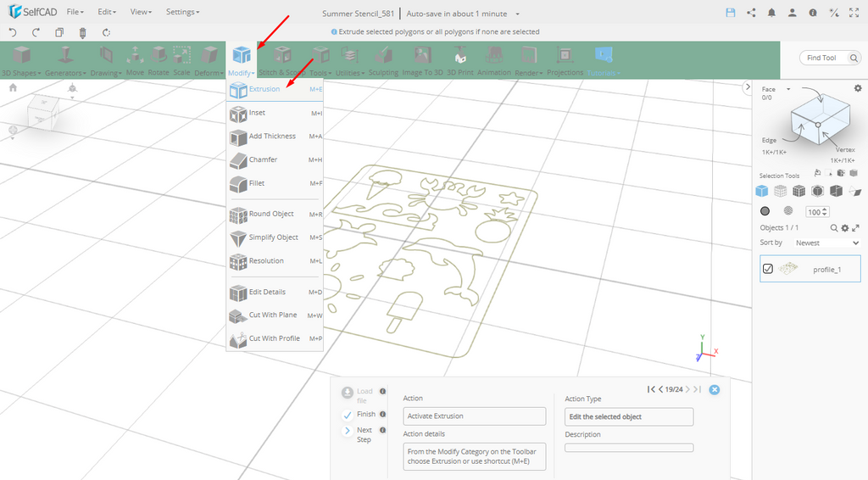Choose Inset from Modify menu

[x=275, y=113]
